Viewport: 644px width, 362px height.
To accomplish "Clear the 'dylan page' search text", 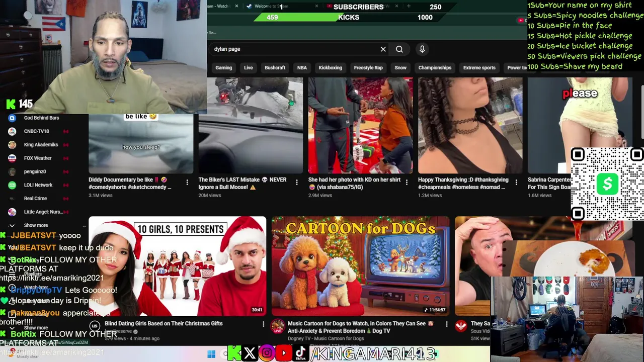I will [383, 49].
